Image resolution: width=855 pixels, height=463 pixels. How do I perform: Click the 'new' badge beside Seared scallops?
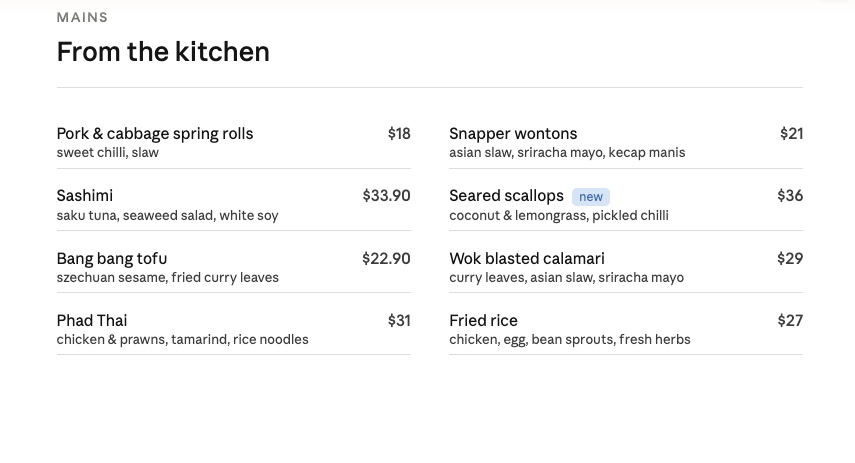pyautogui.click(x=591, y=197)
